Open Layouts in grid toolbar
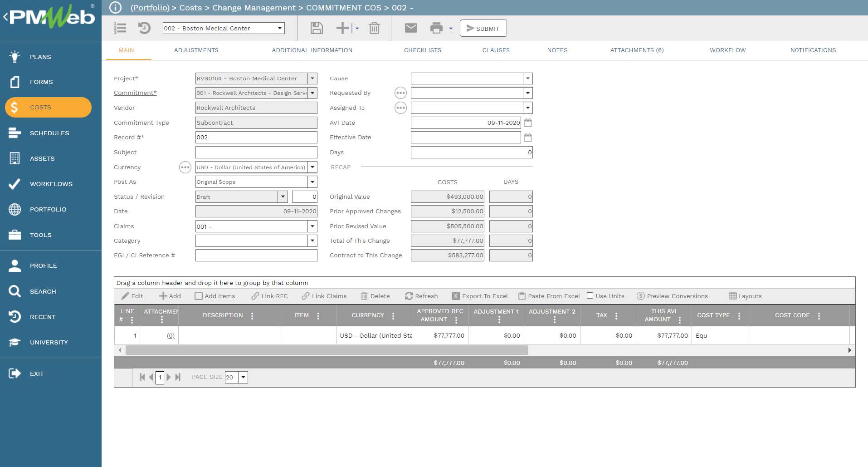Screen dimensions: 868x467 (745, 296)
